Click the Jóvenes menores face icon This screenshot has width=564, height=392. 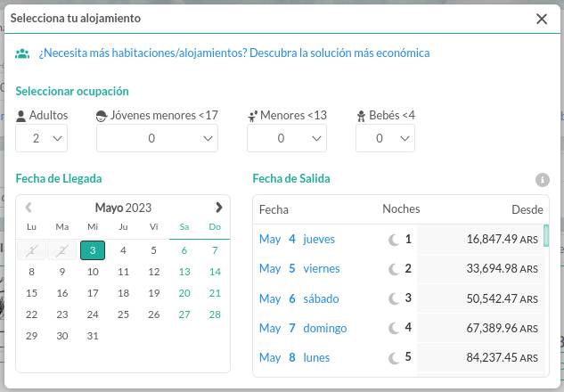[102, 116]
